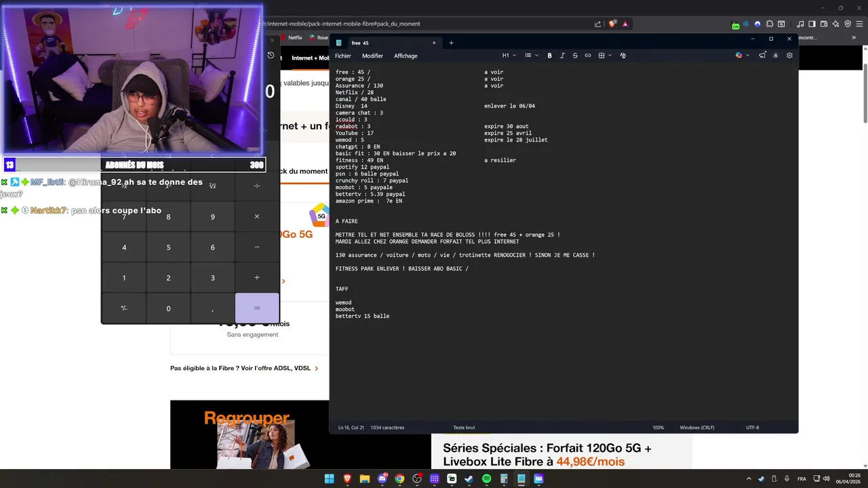This screenshot has width=868, height=488.
Task: Click the 'Ln 16, Col 21' status indicator
Action: click(x=351, y=428)
